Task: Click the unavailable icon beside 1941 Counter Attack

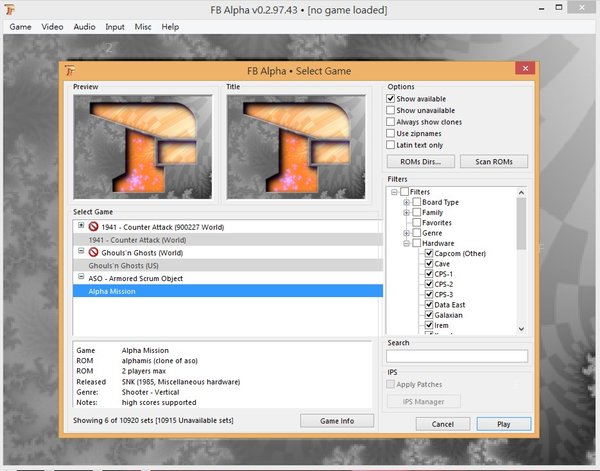Action: [x=93, y=227]
